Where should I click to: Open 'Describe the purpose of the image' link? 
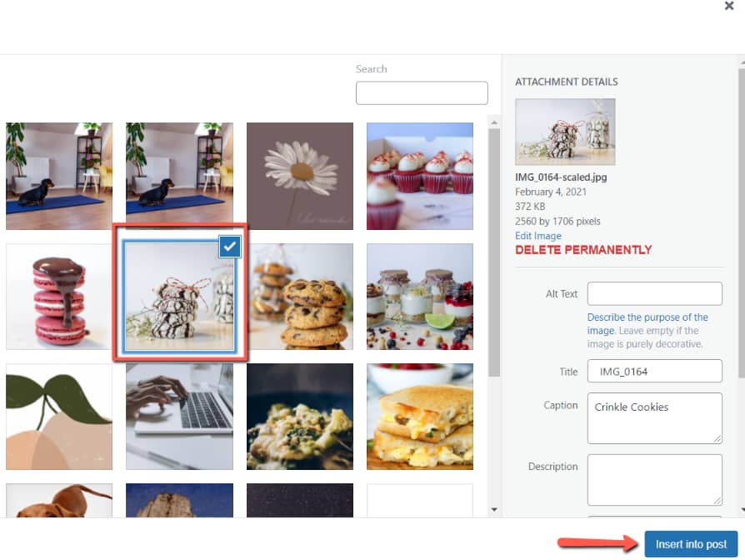(647, 323)
